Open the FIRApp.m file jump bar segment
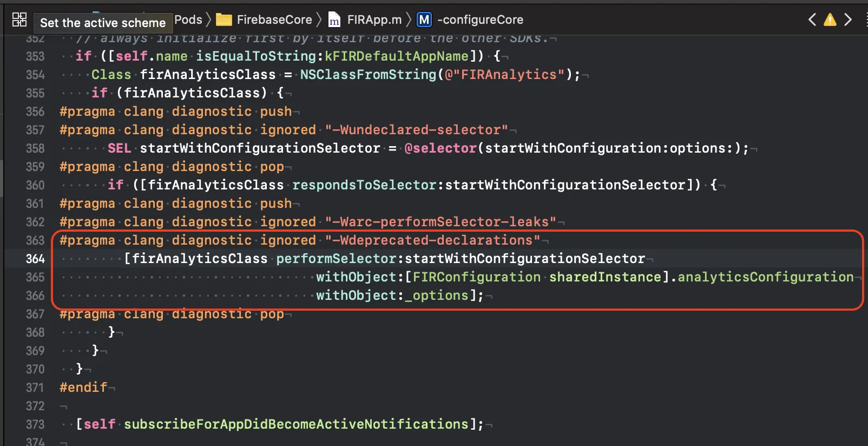The height and width of the screenshot is (446, 868). pyautogui.click(x=365, y=20)
